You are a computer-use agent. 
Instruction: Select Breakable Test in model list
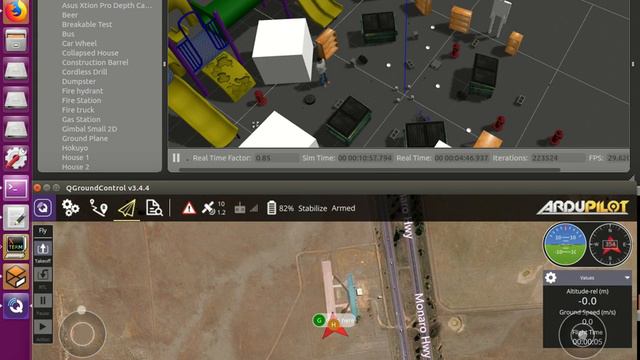click(x=87, y=24)
